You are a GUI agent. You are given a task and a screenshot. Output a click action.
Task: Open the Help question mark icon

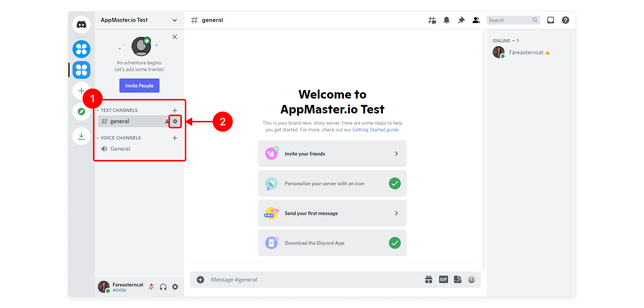click(x=566, y=20)
